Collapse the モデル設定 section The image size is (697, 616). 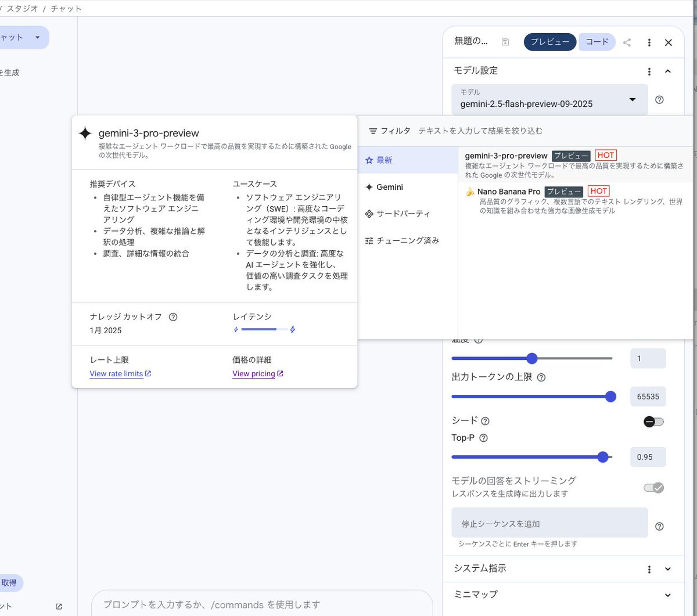(x=668, y=71)
